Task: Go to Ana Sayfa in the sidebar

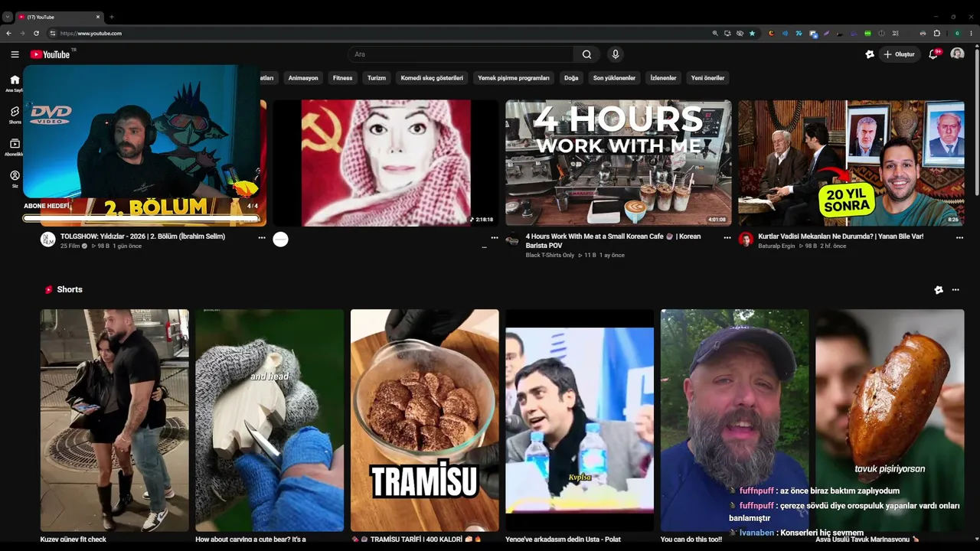Action: [15, 83]
